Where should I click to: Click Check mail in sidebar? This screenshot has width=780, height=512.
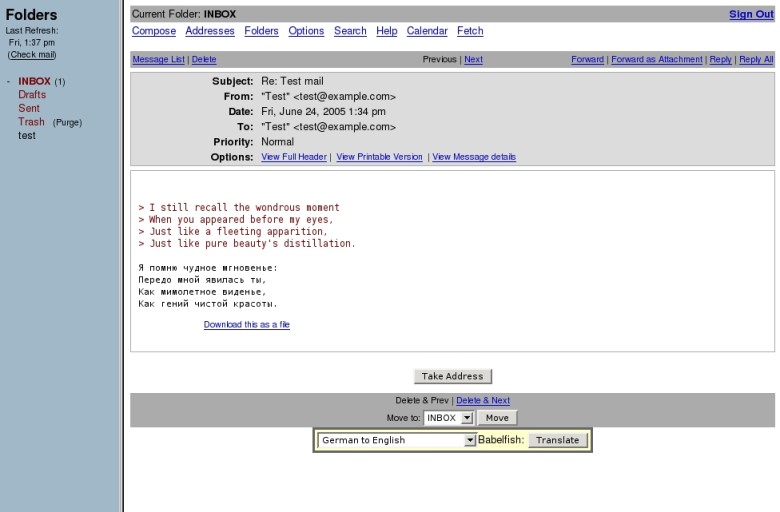coord(32,55)
